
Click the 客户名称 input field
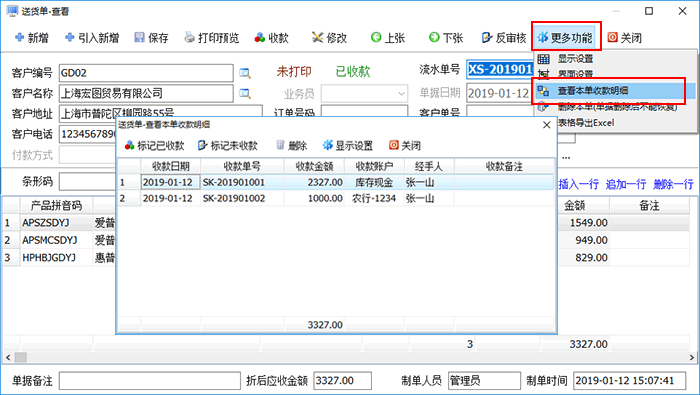146,93
